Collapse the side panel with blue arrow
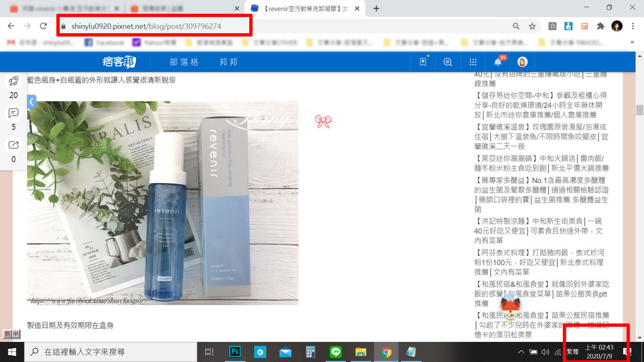This screenshot has width=644, height=362. click(31, 101)
